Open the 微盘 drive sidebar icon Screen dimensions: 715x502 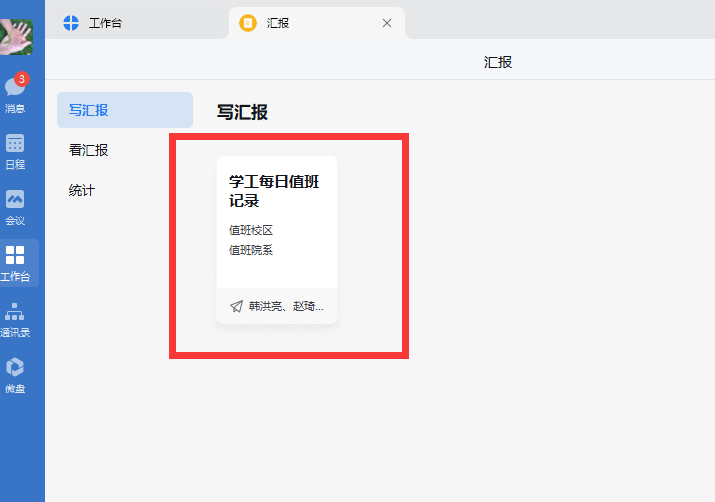[x=15, y=376]
